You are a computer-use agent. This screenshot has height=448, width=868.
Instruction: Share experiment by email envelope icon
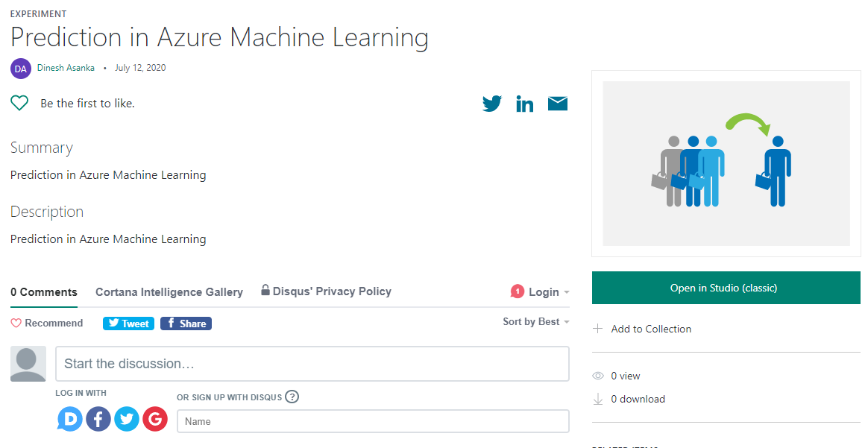(x=558, y=104)
